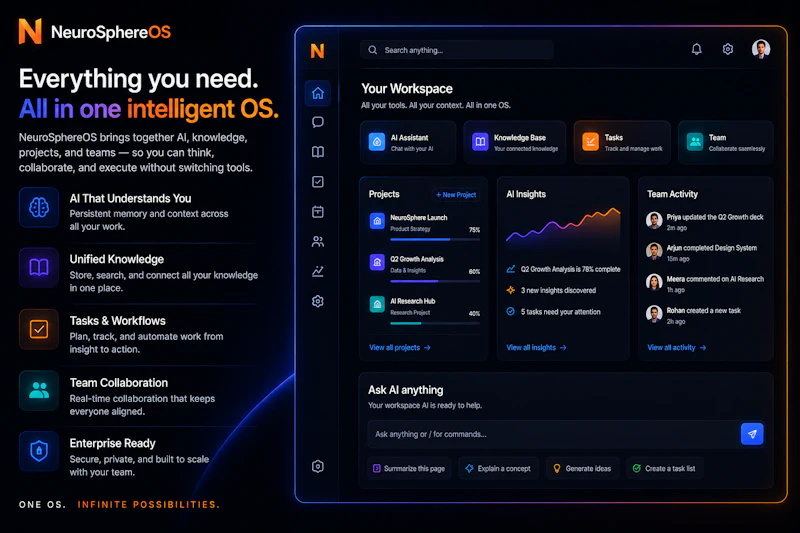This screenshot has height=533, width=800.
Task: Click the hexagon icon at sidebar bottom
Action: 318,467
